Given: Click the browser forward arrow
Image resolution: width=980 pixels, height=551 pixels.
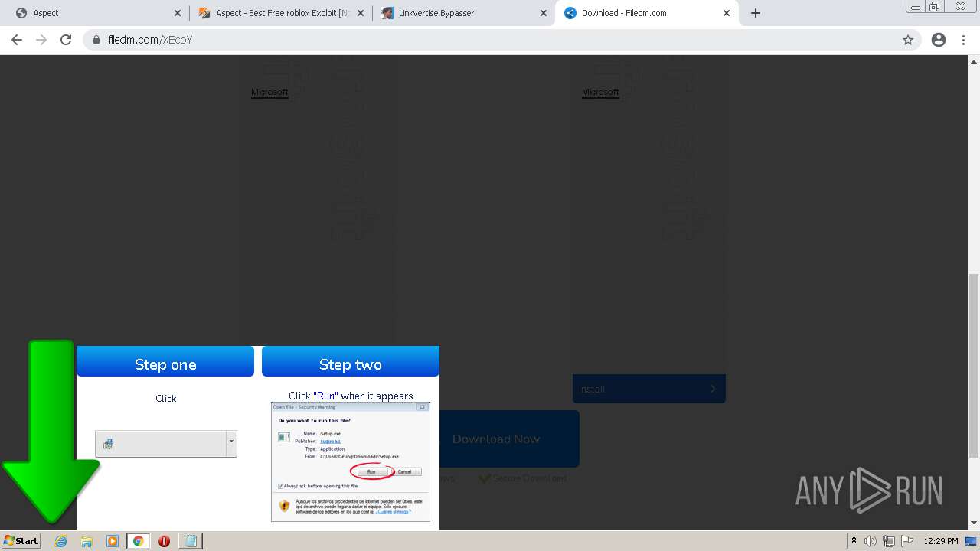Looking at the screenshot, I should click(41, 40).
